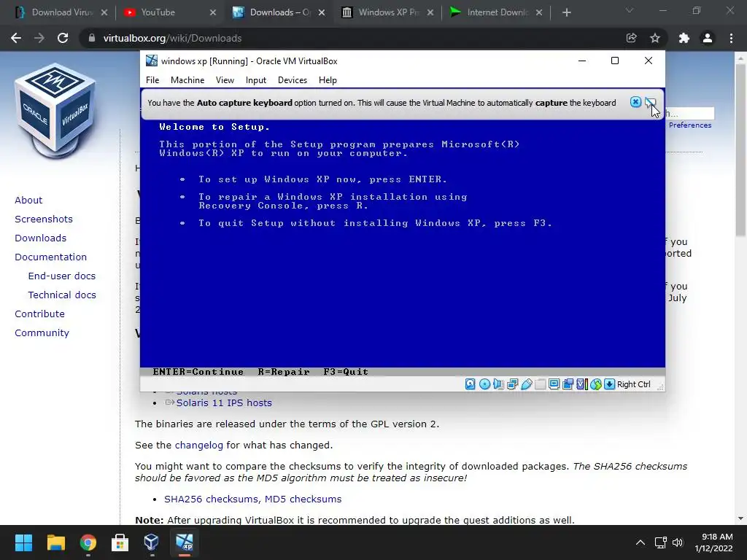Reload the current page

click(x=63, y=38)
